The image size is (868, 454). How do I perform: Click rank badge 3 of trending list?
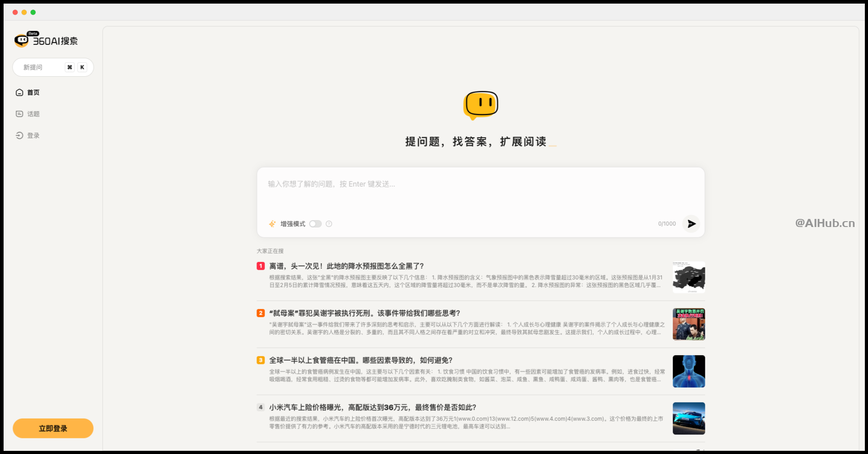[260, 360]
